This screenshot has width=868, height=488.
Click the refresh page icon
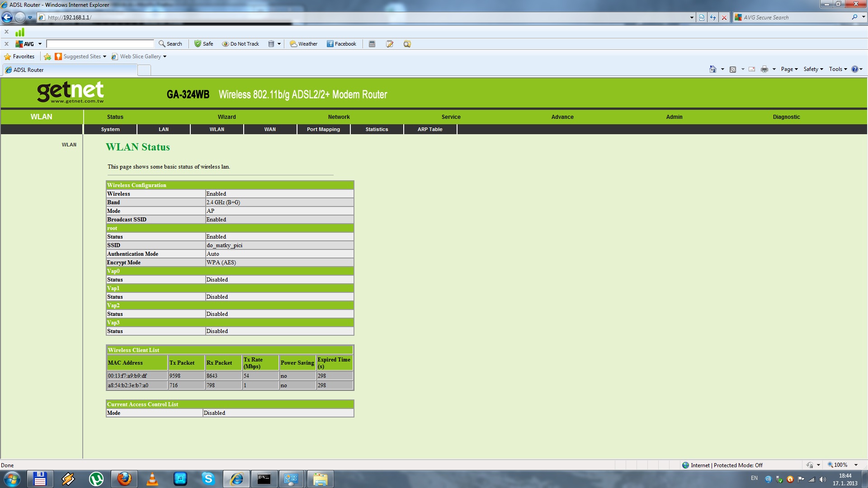point(713,18)
